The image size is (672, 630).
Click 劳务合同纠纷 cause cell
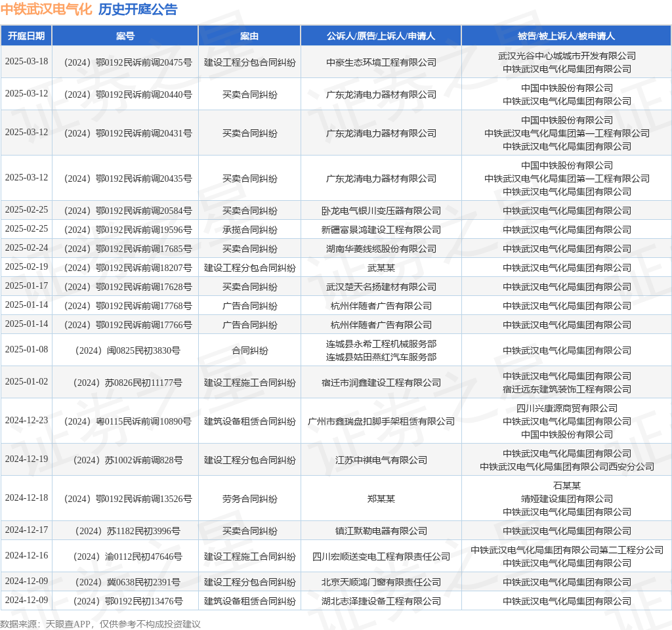(249, 499)
